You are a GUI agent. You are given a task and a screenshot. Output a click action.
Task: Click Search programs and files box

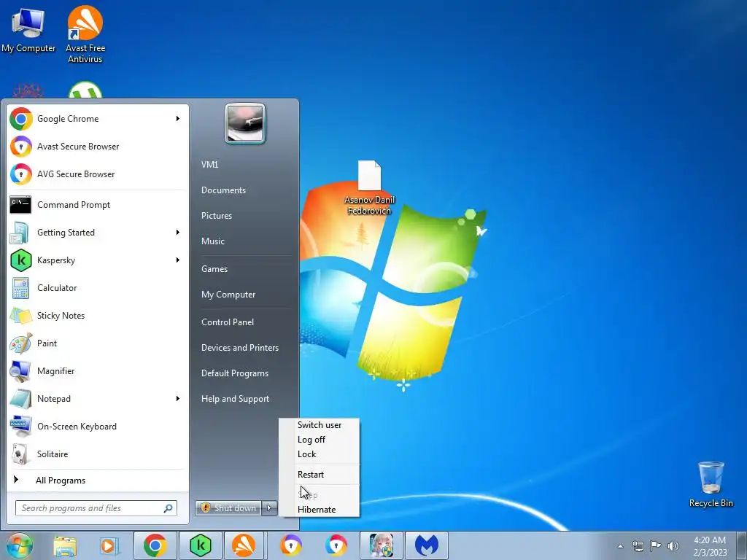tap(96, 508)
